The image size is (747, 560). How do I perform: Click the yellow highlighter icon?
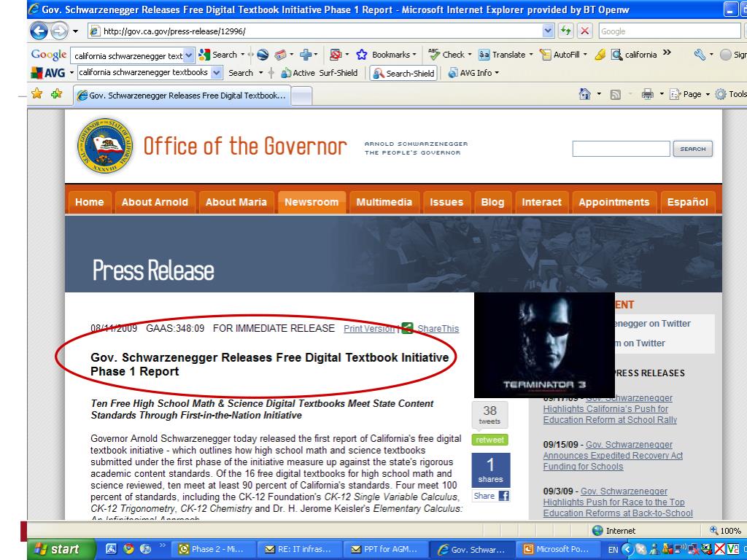click(600, 55)
